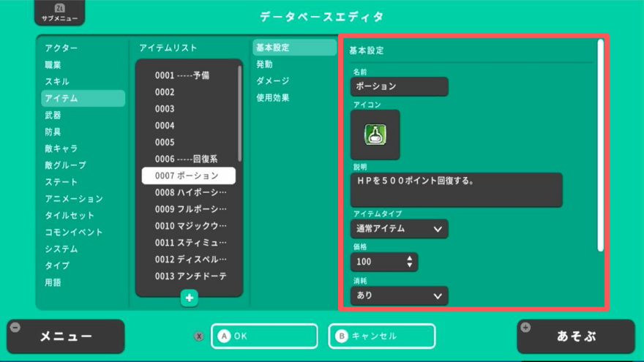
Task: Confirm with the A OK button
Action: (x=264, y=336)
